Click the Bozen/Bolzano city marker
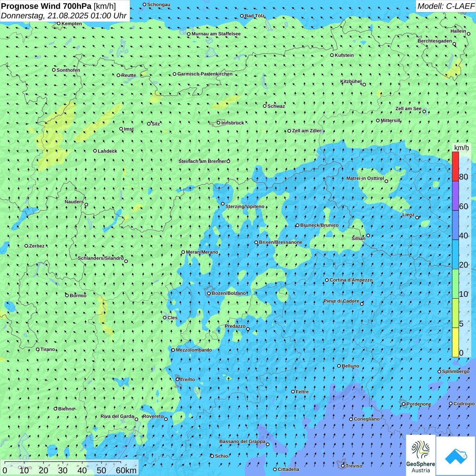Image resolution: width=476 pixels, height=476 pixels. tap(209, 293)
